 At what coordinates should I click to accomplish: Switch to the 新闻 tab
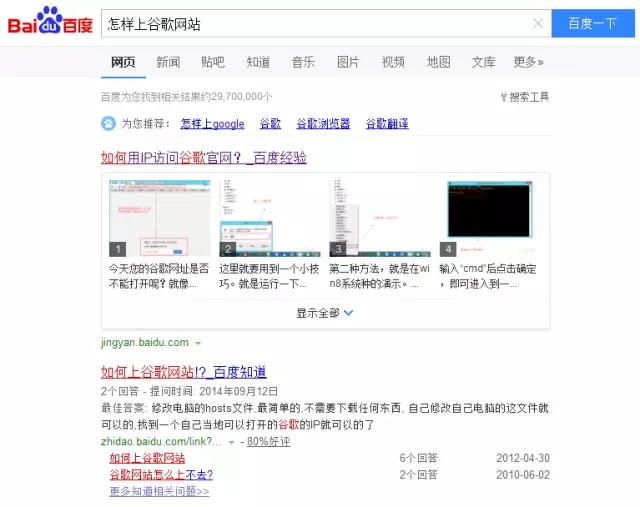tap(168, 62)
